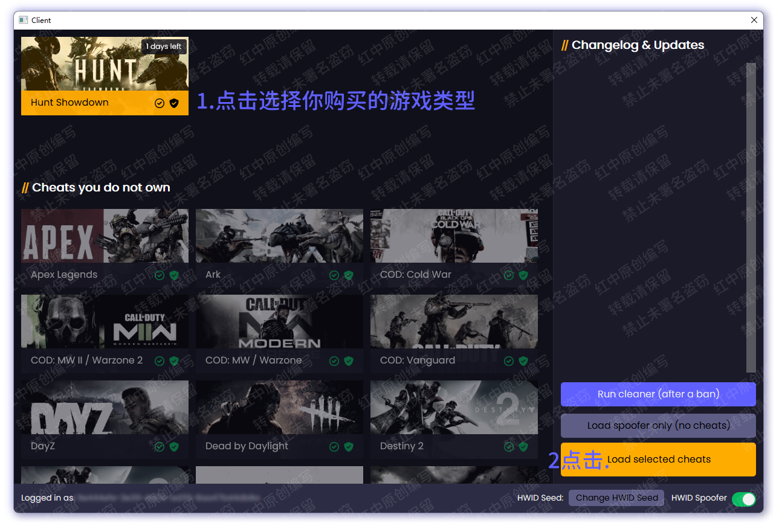
Task: Click the green checkmark icon on Ark card
Action: coord(334,275)
